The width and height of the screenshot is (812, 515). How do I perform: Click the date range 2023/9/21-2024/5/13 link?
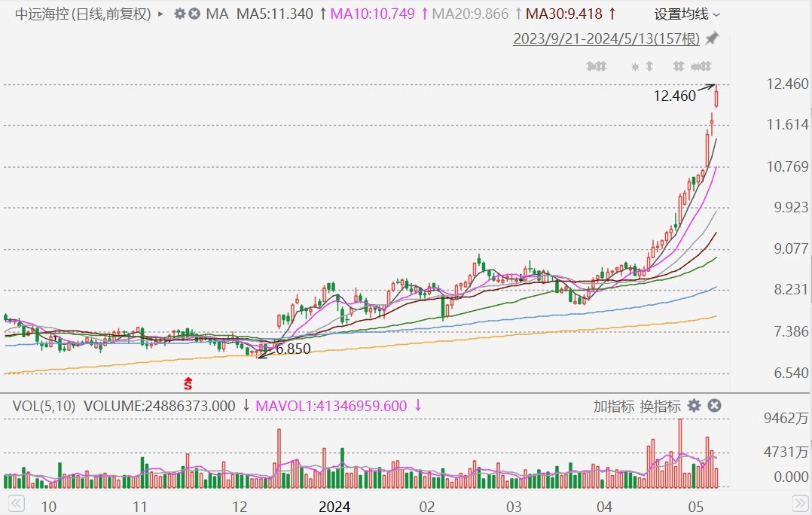tap(606, 38)
